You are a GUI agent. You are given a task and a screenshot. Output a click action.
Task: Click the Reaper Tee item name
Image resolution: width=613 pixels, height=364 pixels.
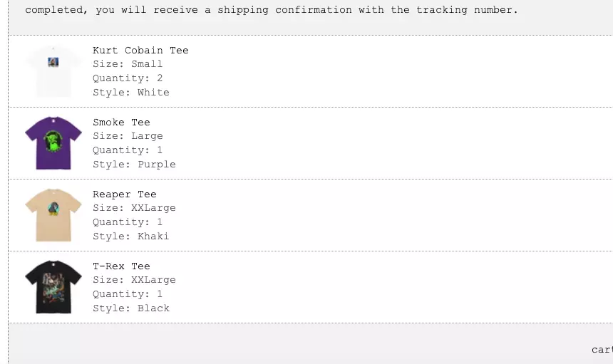click(x=124, y=194)
